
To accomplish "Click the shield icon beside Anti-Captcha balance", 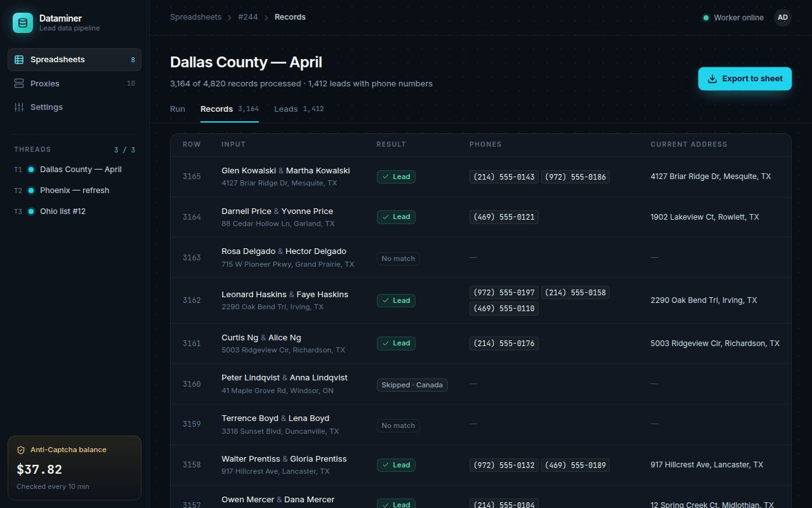I will tap(21, 450).
